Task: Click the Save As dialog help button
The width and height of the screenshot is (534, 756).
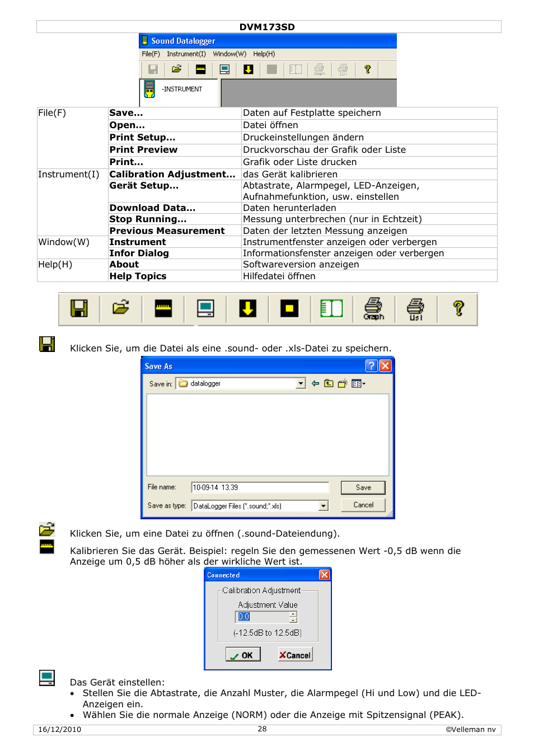Action: 371,366
